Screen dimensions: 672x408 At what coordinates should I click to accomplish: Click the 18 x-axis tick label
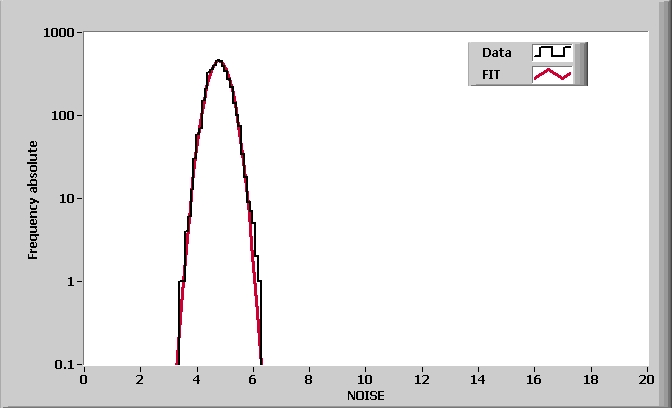(590, 379)
